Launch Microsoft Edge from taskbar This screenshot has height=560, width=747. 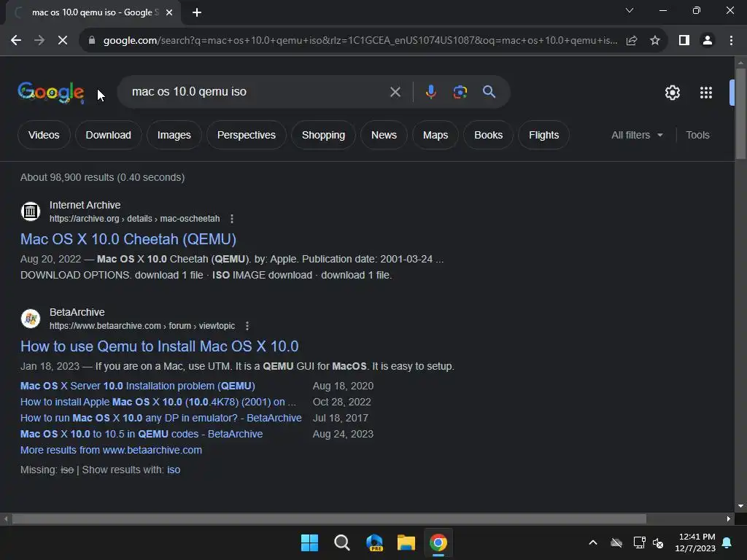[x=374, y=542]
